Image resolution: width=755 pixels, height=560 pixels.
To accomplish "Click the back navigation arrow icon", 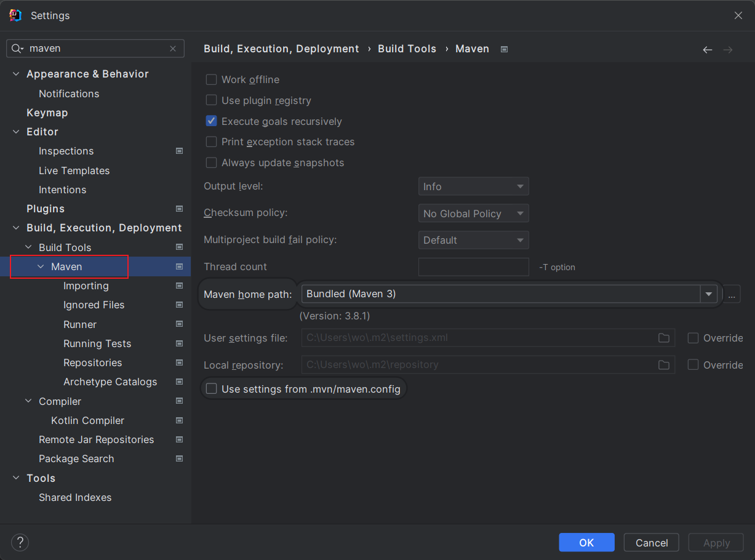I will (707, 50).
